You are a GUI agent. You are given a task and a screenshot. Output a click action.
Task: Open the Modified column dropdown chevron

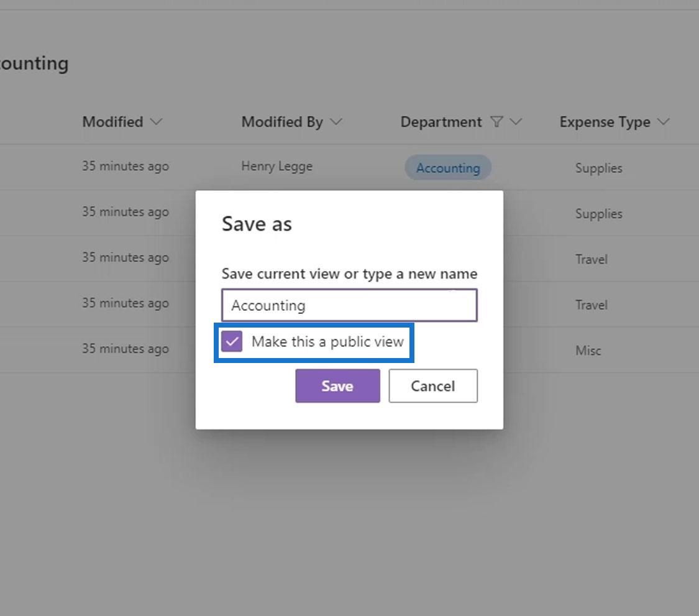(x=156, y=122)
